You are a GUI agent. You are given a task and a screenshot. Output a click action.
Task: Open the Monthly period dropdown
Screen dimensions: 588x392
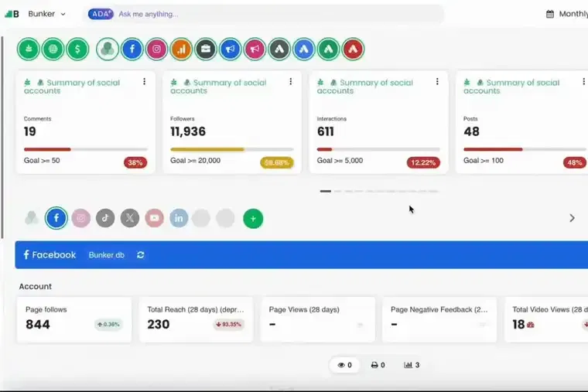coord(573,14)
